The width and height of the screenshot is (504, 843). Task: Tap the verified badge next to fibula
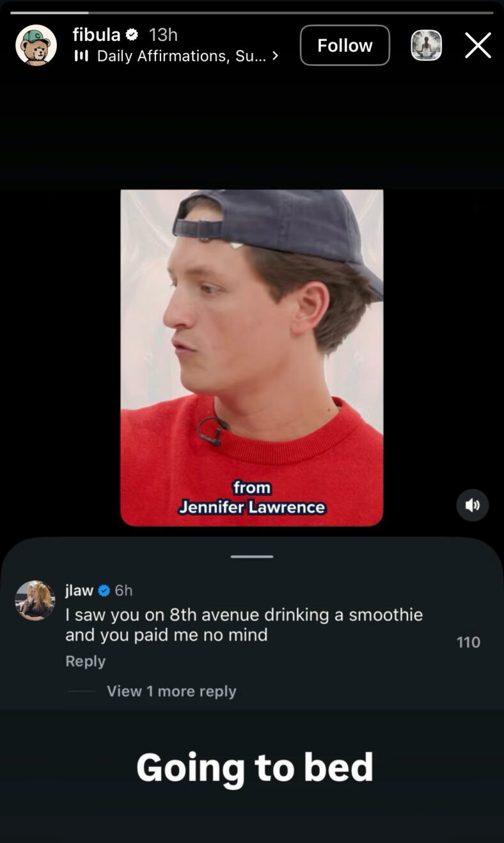(132, 35)
